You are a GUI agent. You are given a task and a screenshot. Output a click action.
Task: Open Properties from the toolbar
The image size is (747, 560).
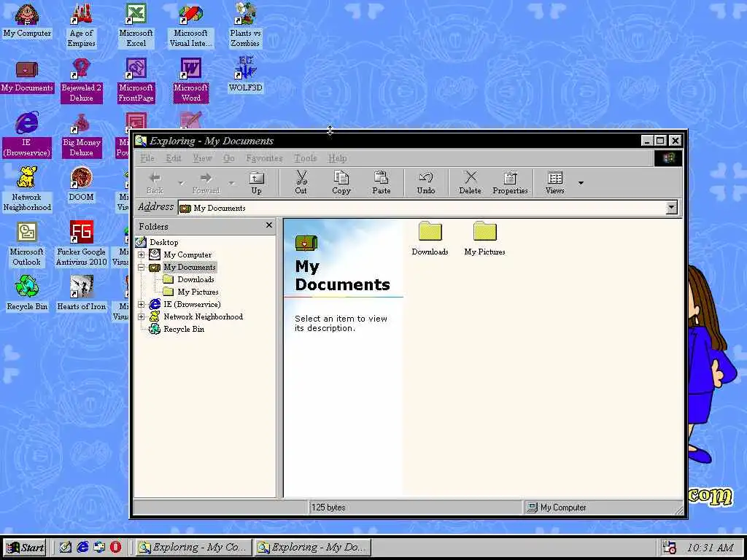510,183
